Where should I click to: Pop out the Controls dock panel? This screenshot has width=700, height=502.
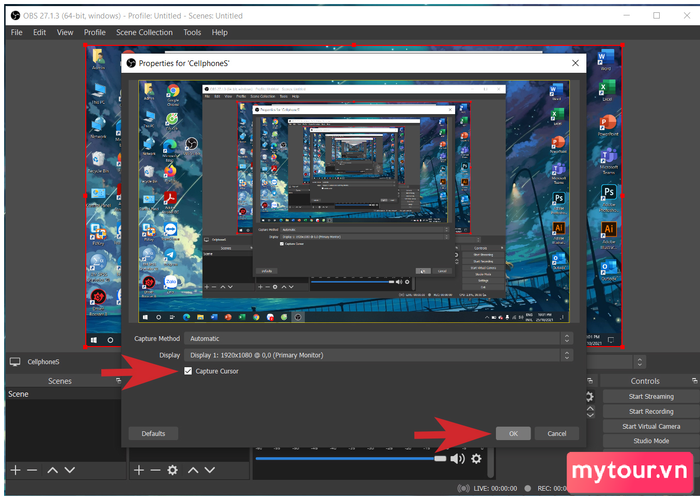coord(694,381)
